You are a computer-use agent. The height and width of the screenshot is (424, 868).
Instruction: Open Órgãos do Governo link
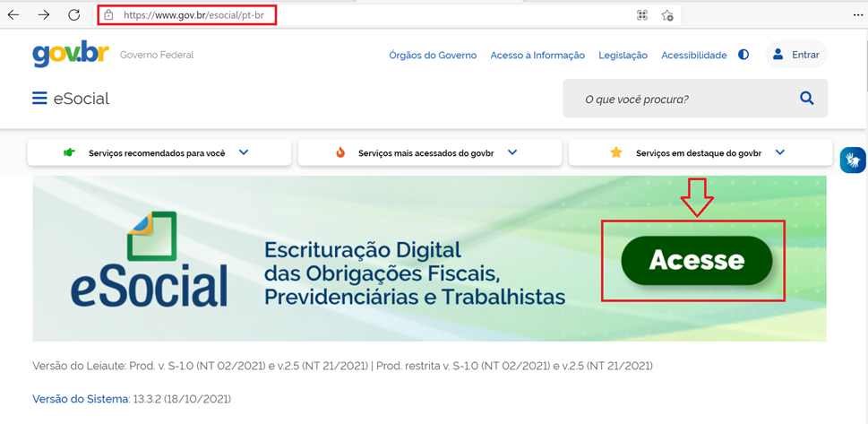pyautogui.click(x=433, y=55)
